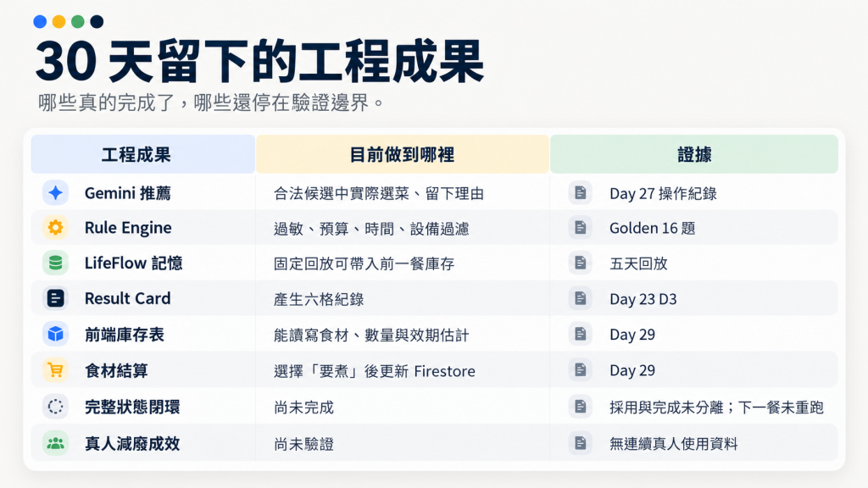This screenshot has width=868, height=488.
Task: Select the Result Card row label
Action: (x=127, y=299)
